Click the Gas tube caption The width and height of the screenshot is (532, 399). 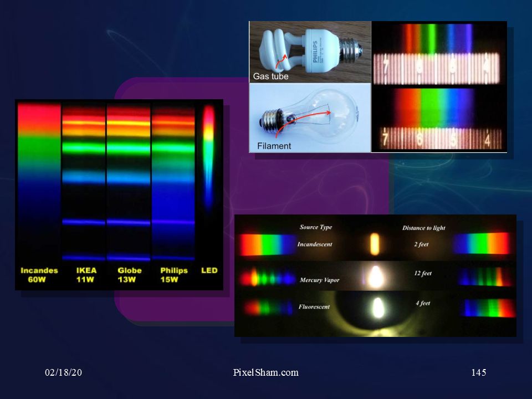[x=270, y=76]
